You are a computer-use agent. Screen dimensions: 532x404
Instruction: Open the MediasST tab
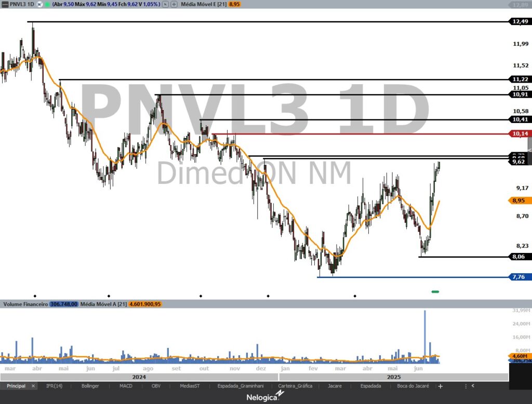point(190,386)
